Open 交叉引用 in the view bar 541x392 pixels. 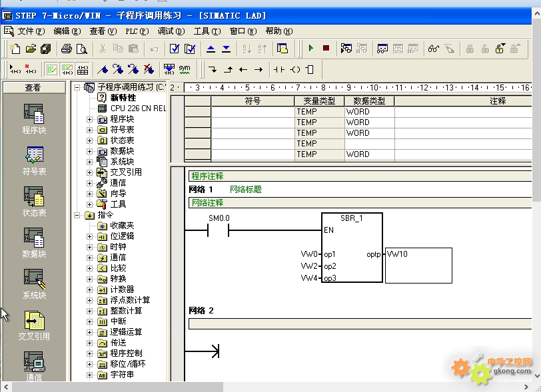tap(34, 325)
